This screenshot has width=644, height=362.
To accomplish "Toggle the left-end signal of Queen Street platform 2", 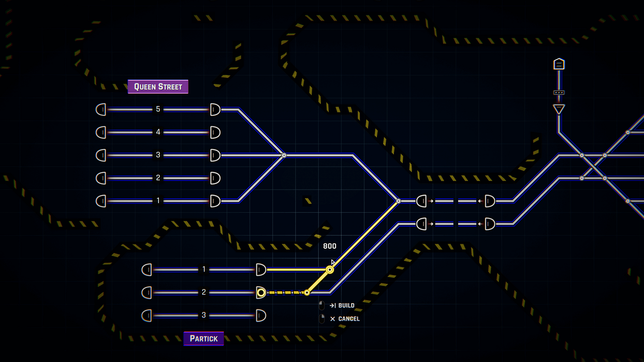I will point(100,178).
